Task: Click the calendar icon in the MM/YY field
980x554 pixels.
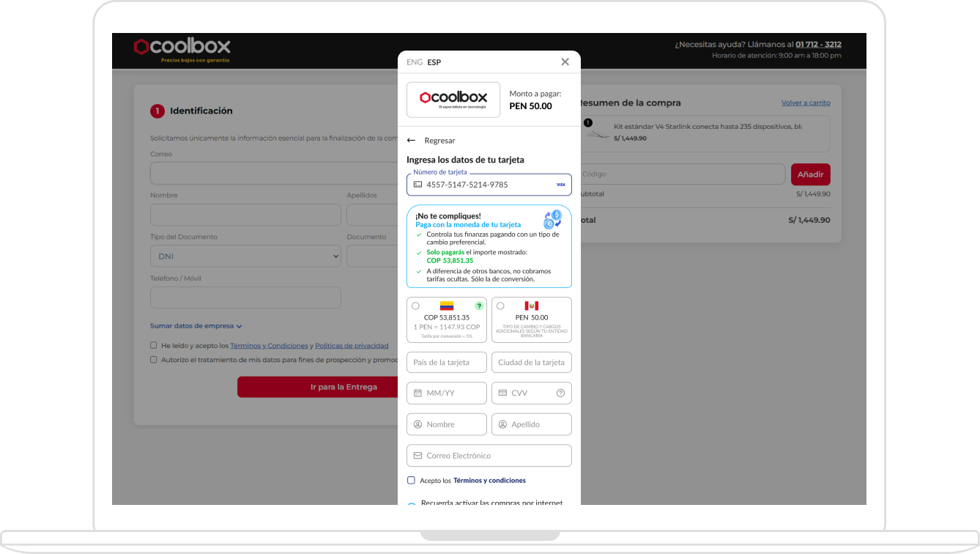Action: pyautogui.click(x=417, y=393)
